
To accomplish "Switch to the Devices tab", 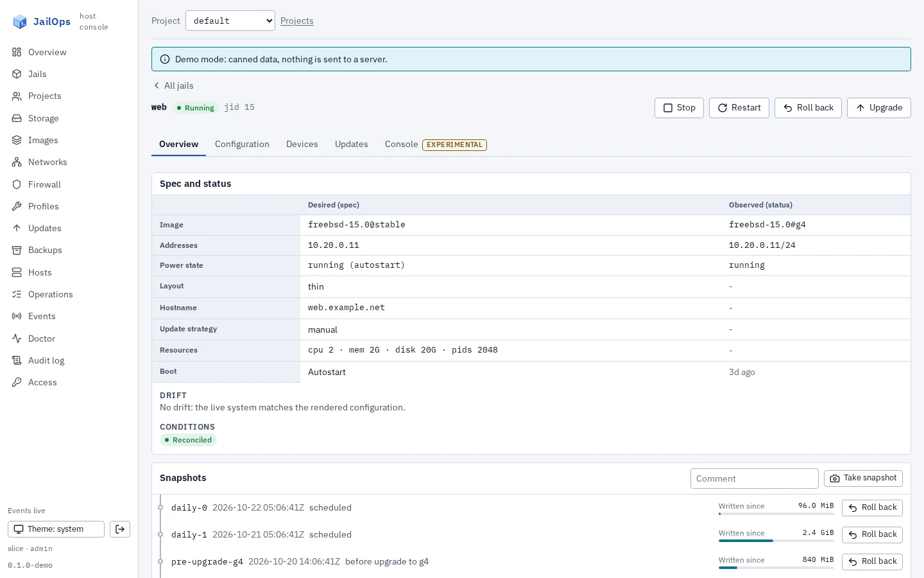I will pyautogui.click(x=302, y=144).
